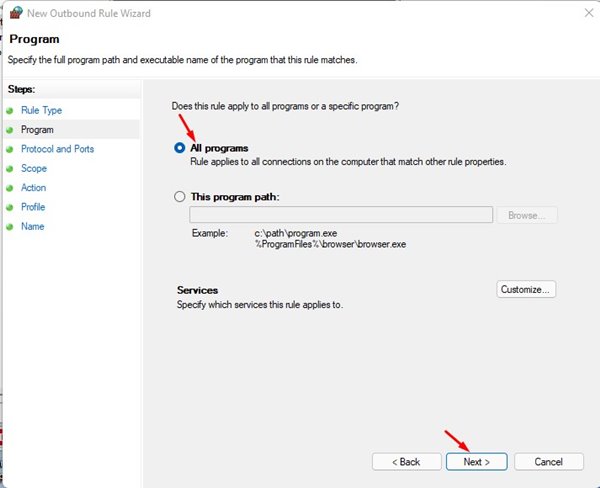Choose the This program path option
Screen dimensions: 600x488
(180, 196)
